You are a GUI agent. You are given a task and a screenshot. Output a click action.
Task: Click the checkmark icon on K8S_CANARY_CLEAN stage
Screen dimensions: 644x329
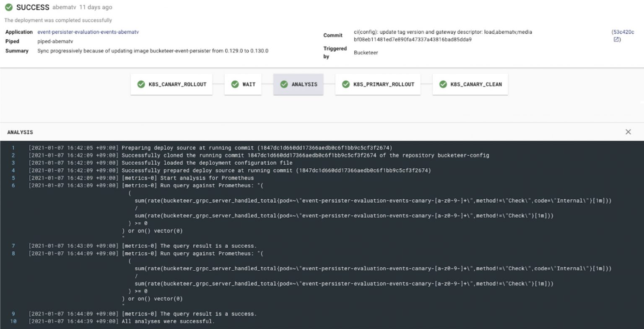pos(443,84)
